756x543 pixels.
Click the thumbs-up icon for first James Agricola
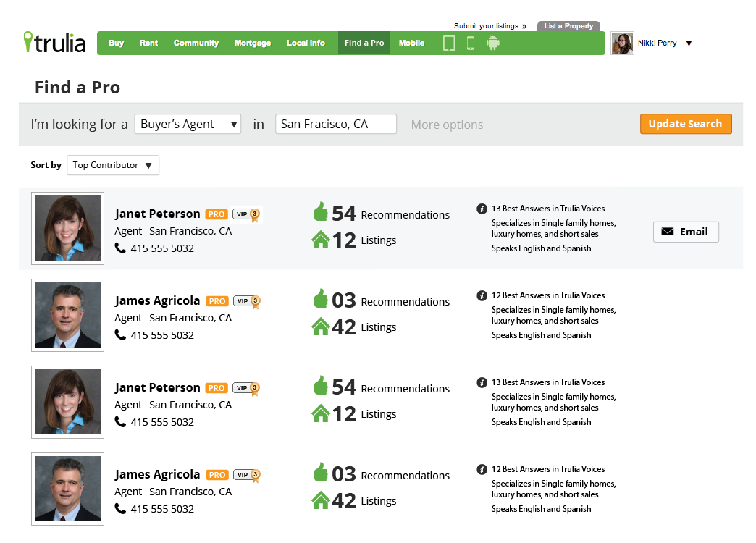321,298
